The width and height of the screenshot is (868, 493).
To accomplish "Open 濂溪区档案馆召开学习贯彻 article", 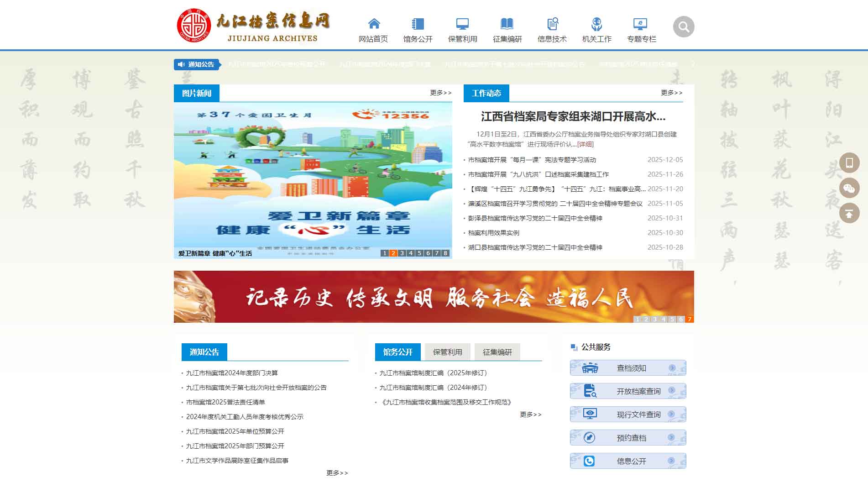I will (555, 204).
